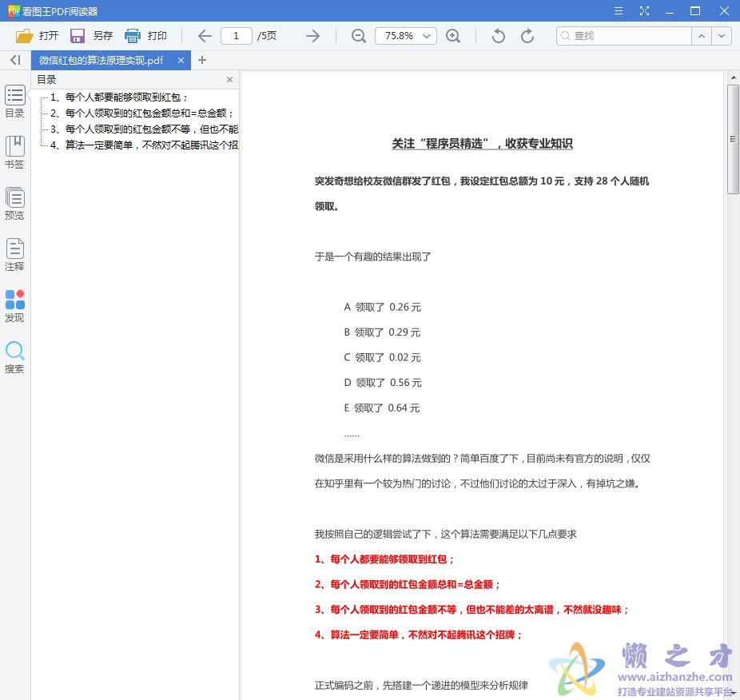Open the 75.8% zoom level dropdown

tap(406, 36)
